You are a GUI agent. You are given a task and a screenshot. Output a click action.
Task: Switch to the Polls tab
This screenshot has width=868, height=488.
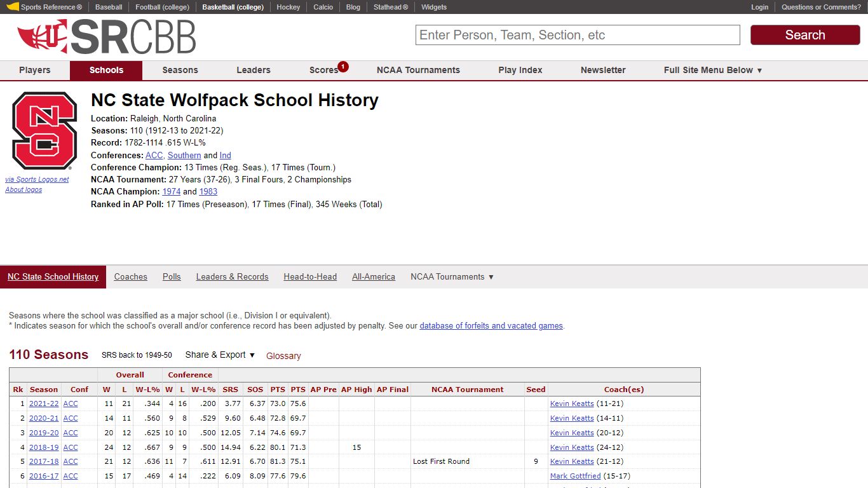[x=172, y=276]
